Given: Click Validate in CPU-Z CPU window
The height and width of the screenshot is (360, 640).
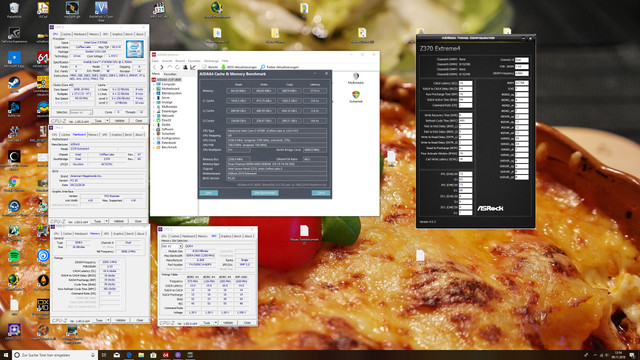Looking at the screenshot, I should tap(120, 121).
